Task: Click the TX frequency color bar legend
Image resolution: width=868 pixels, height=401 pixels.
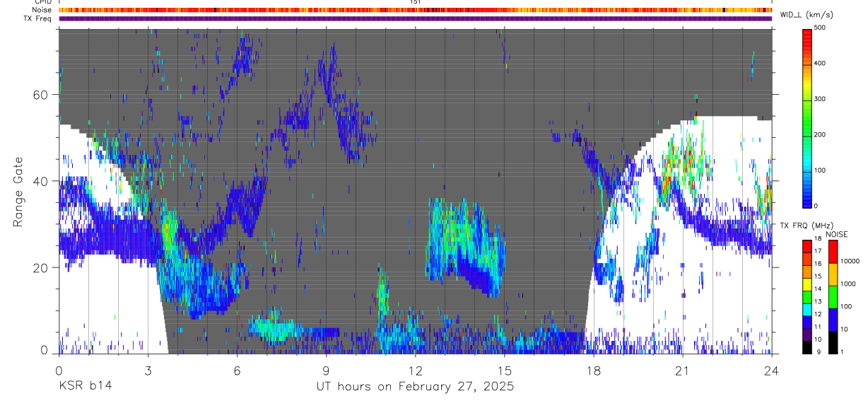Action: pos(807,297)
